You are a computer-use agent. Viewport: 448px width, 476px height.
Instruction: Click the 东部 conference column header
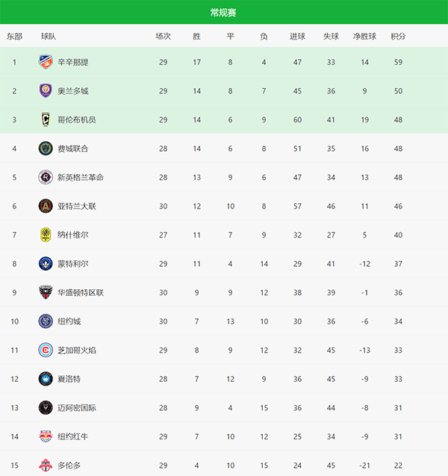click(x=14, y=36)
